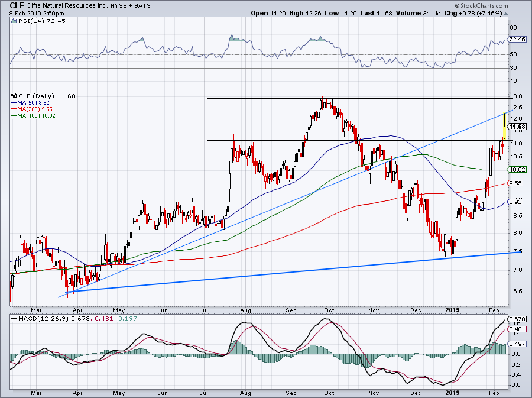The height and width of the screenshot is (398, 532).
Task: Select the 'MACD(12,26,9) 0.678' legend label
Action: 54,319
